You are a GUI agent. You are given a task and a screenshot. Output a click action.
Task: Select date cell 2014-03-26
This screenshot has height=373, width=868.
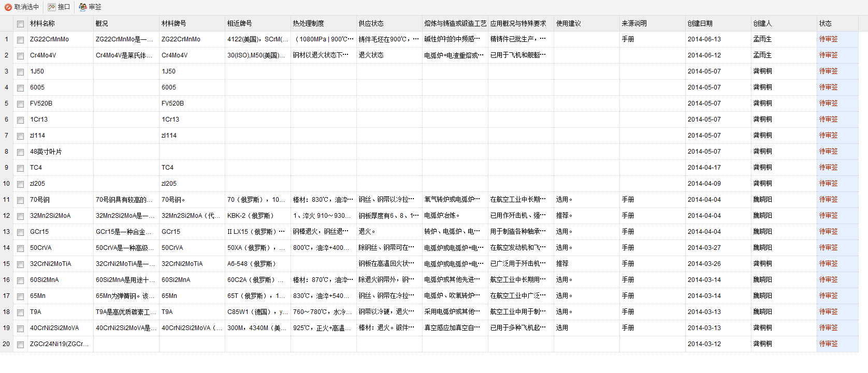coord(718,264)
